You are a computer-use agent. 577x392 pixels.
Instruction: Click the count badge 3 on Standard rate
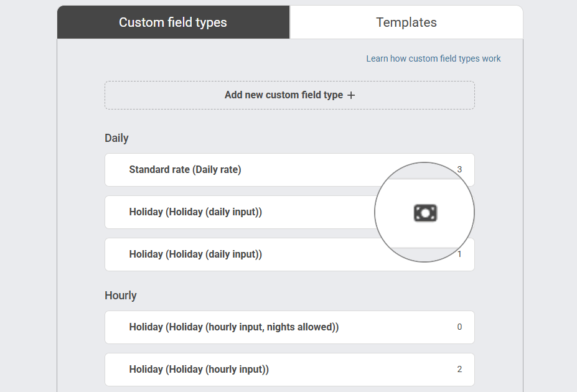click(x=459, y=169)
